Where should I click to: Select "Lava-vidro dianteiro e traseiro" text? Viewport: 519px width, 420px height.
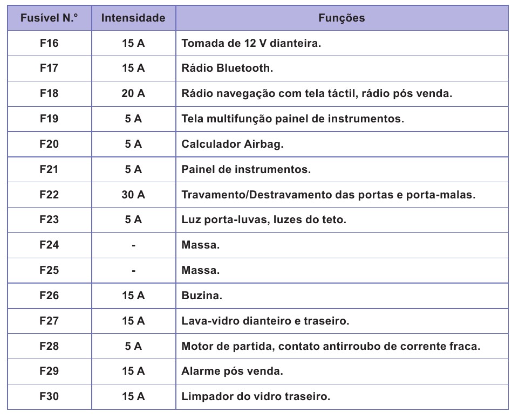265,321
